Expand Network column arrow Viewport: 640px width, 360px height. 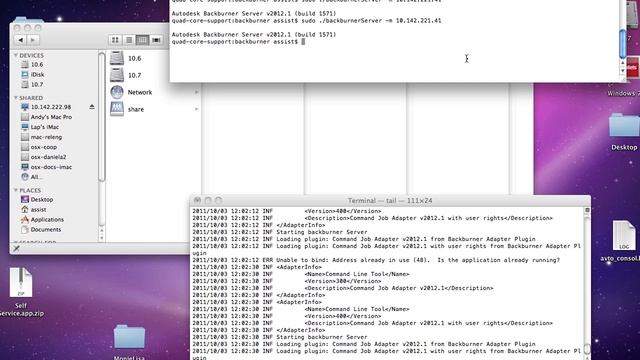196,92
